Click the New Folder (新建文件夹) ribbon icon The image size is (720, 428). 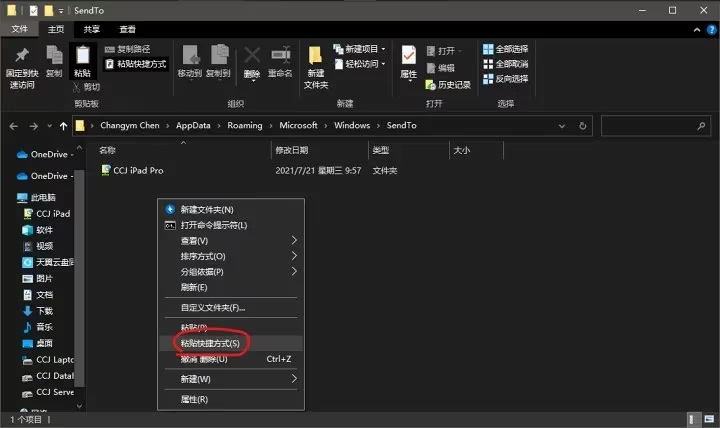tap(316, 60)
